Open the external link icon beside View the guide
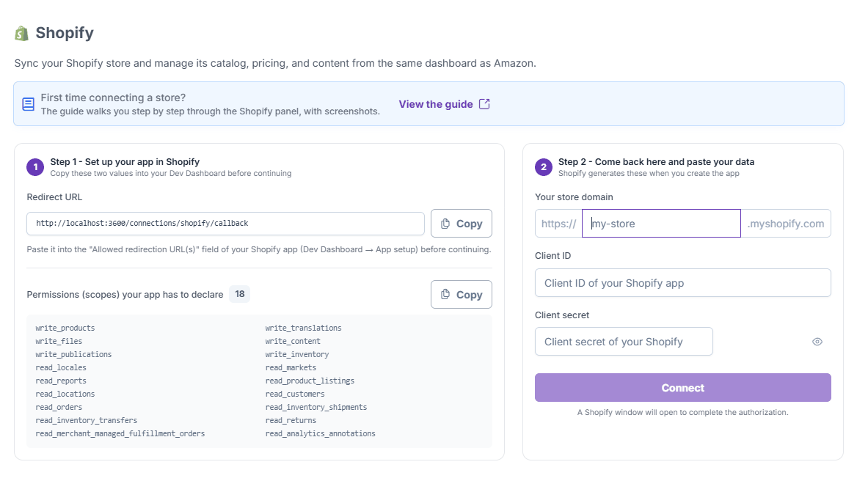The width and height of the screenshot is (868, 503). coord(484,104)
